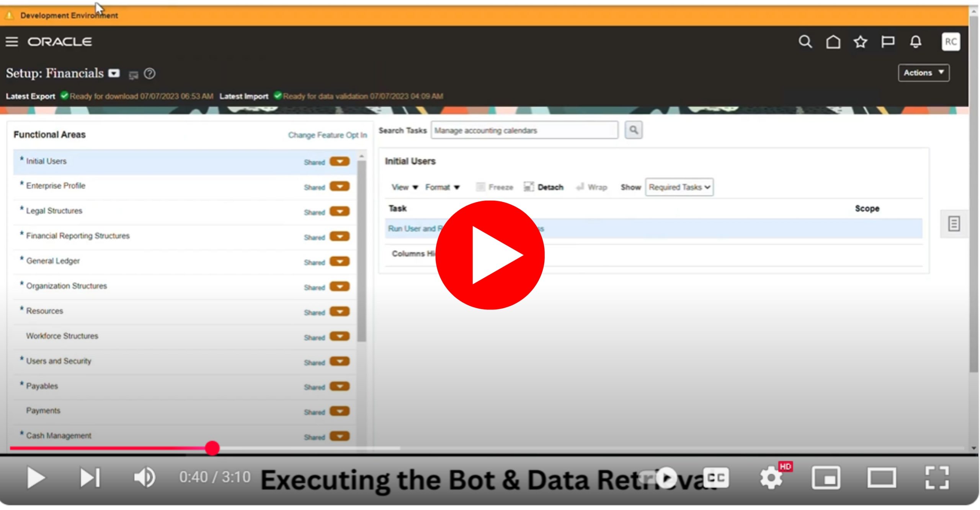Screen dimensions: 980x510
Task: Open the Format menu
Action: point(442,187)
